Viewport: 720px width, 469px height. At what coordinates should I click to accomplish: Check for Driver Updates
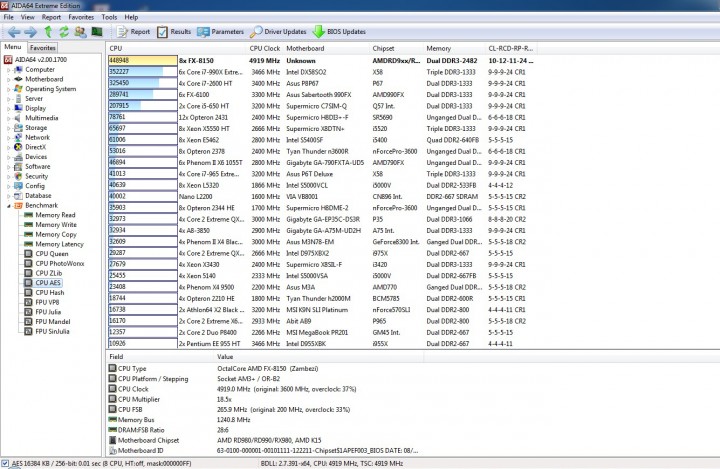coord(278,32)
